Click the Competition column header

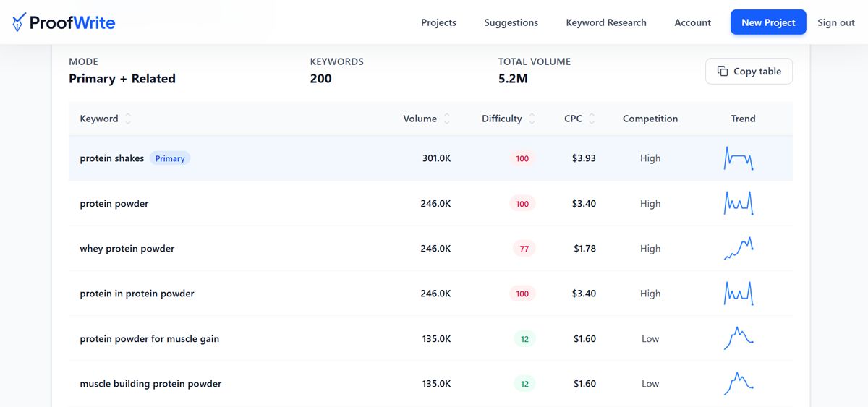click(650, 119)
